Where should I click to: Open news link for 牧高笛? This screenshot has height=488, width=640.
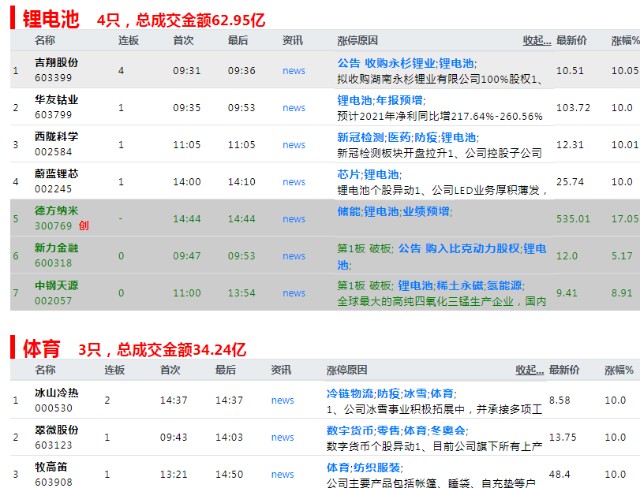pos(282,475)
